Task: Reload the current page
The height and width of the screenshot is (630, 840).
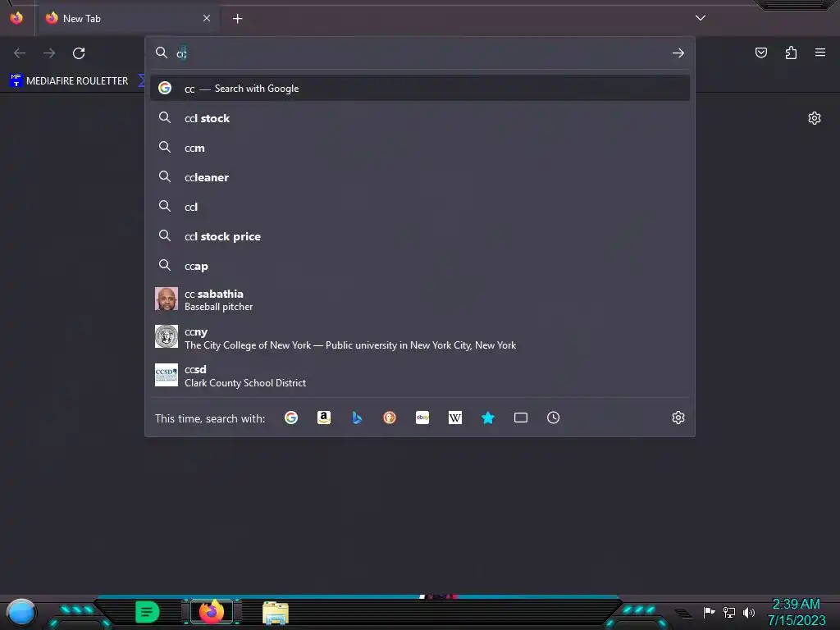Action: tap(79, 53)
